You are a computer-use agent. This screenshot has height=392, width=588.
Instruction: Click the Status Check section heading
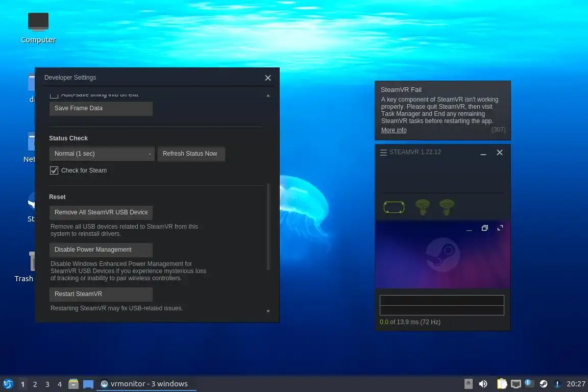point(68,138)
